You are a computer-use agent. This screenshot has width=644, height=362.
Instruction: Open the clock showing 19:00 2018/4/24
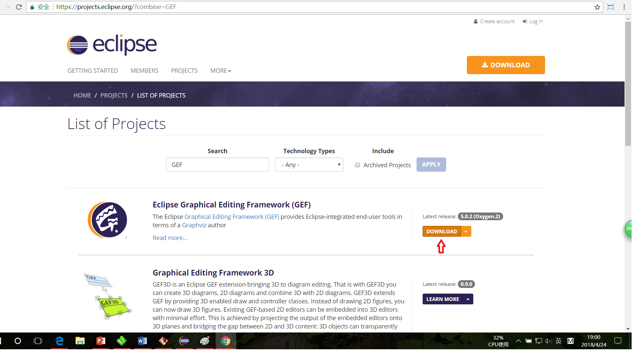pyautogui.click(x=594, y=341)
